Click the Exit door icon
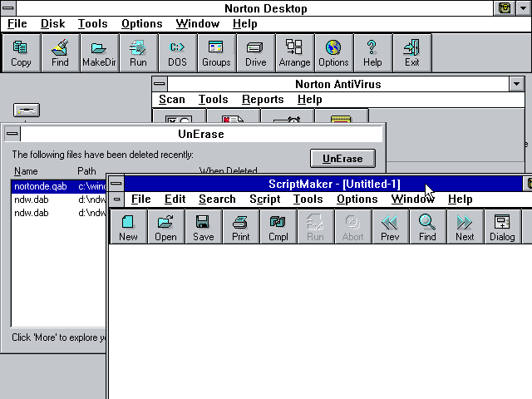The height and width of the screenshot is (399, 532). tap(412, 53)
